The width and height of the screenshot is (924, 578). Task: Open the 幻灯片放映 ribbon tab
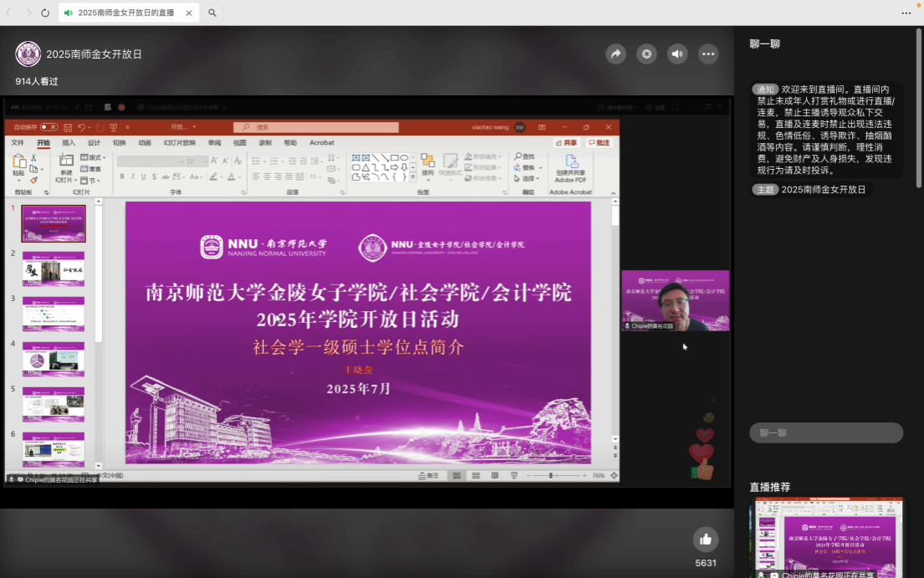coord(179,143)
